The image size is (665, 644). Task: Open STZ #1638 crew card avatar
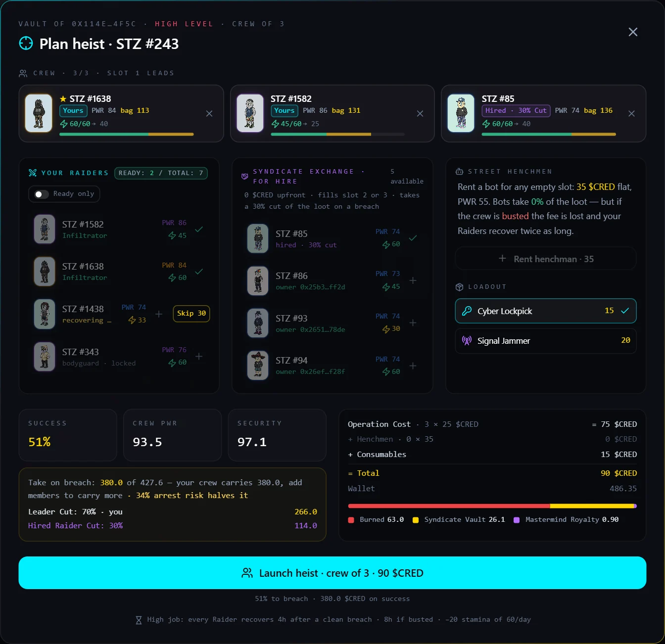(x=39, y=113)
